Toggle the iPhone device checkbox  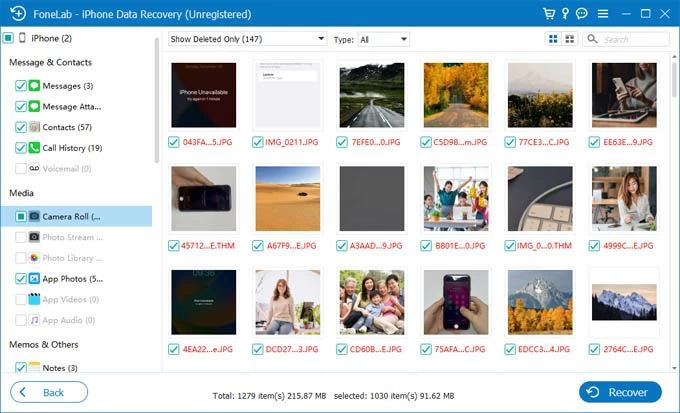tap(8, 38)
